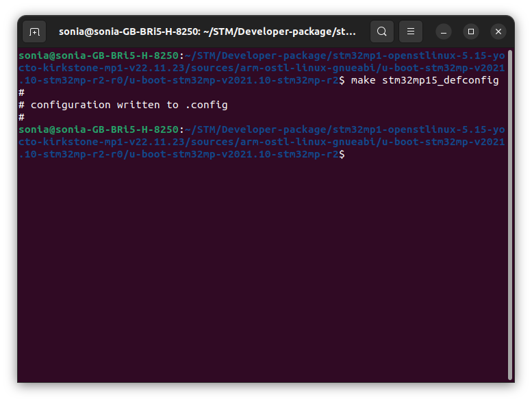Click the first sonia@sonia-GB-BRi5-H-8250 prompt

tap(99, 55)
